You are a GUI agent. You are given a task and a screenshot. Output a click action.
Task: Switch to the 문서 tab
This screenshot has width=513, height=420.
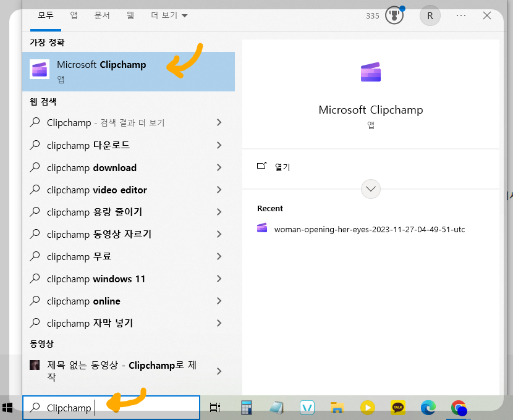[102, 15]
